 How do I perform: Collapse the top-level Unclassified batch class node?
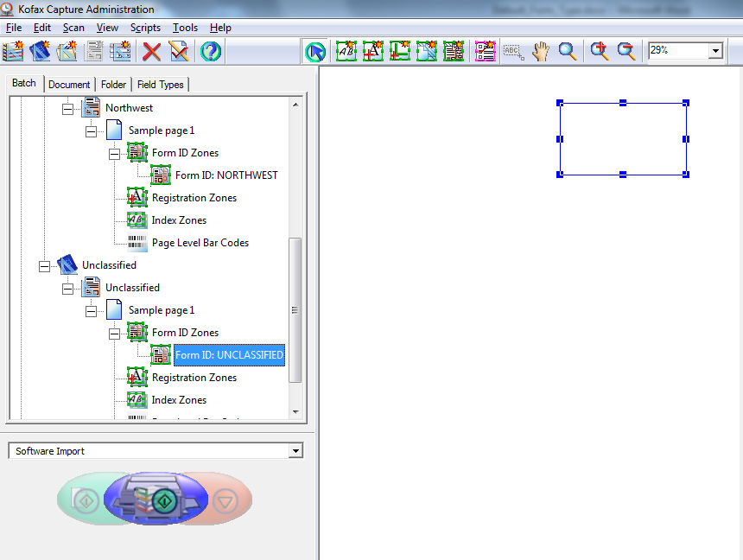[x=45, y=266]
